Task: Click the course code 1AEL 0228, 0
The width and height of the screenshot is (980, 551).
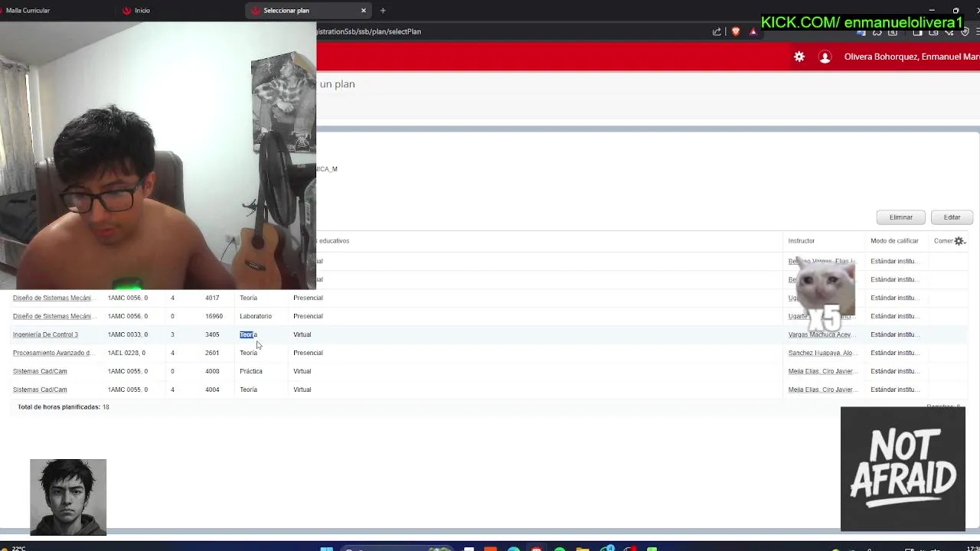Action: click(x=126, y=353)
